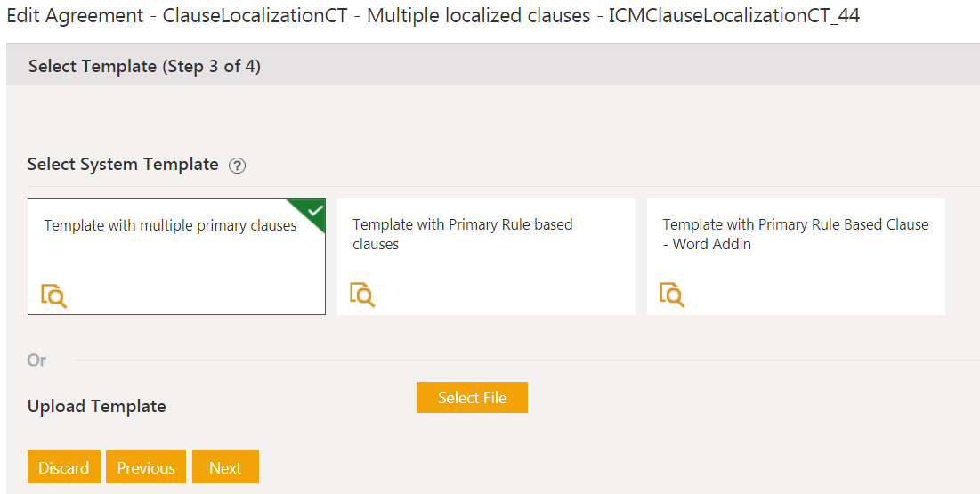Click the 'ClauseLocalizationCT' text in the page title
The height and width of the screenshot is (494, 980).
[255, 15]
